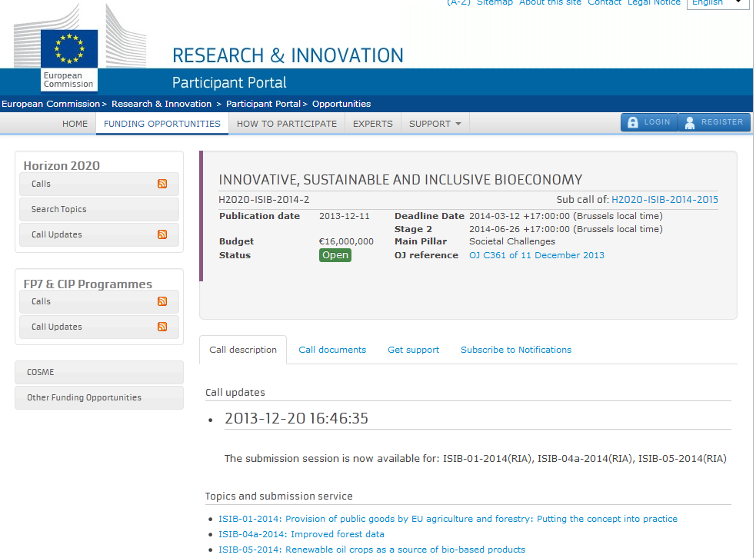Image resolution: width=756 pixels, height=558 pixels.
Task: Click the 2013-12-20 16:46:35 update heading
Action: (297, 418)
